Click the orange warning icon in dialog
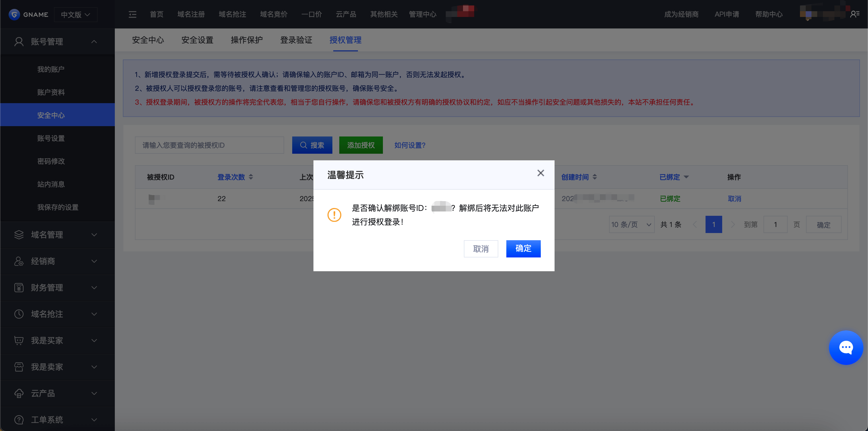 pos(334,215)
